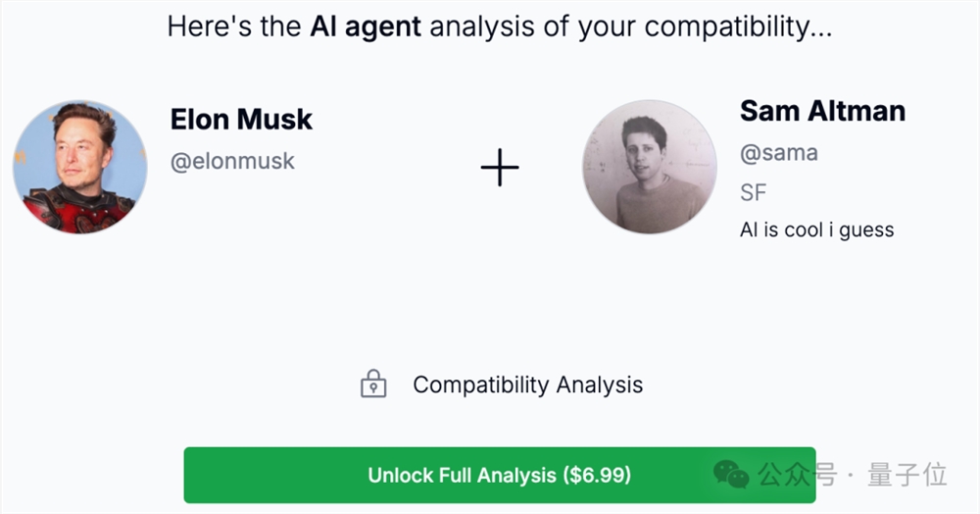
Task: Click "Here's the" at the heading start
Action: click(x=234, y=26)
